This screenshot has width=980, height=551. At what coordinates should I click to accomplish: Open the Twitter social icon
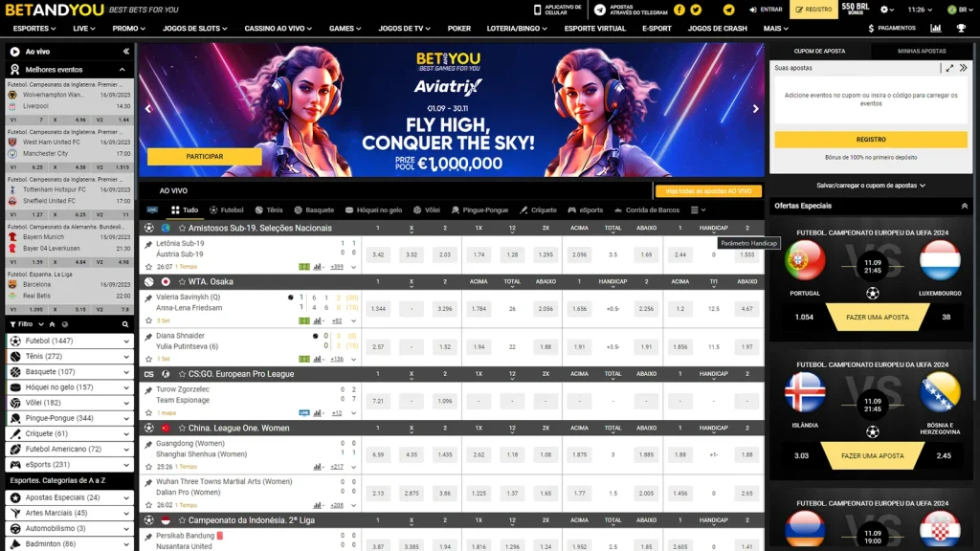[696, 10]
